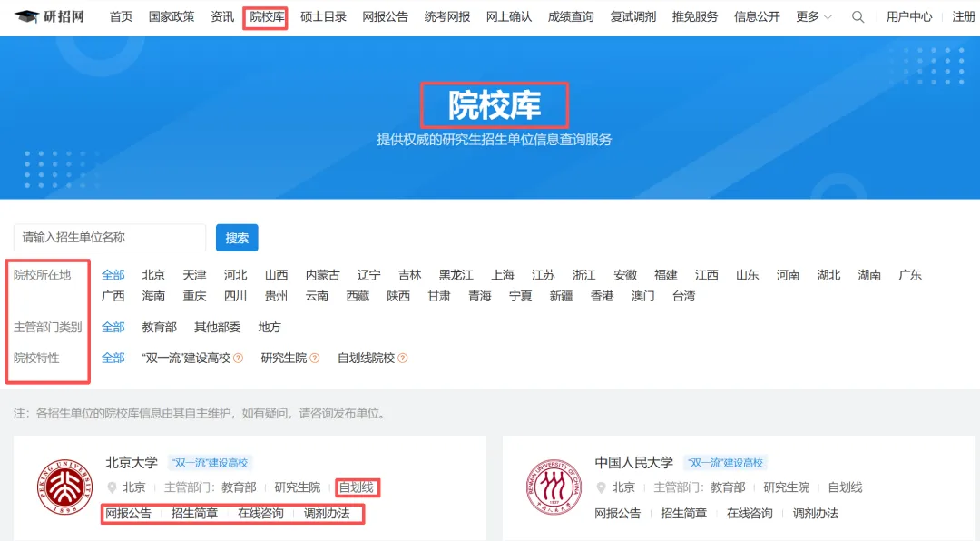980x541 pixels.
Task: Filter by 研究生院 attribute
Action: [284, 359]
